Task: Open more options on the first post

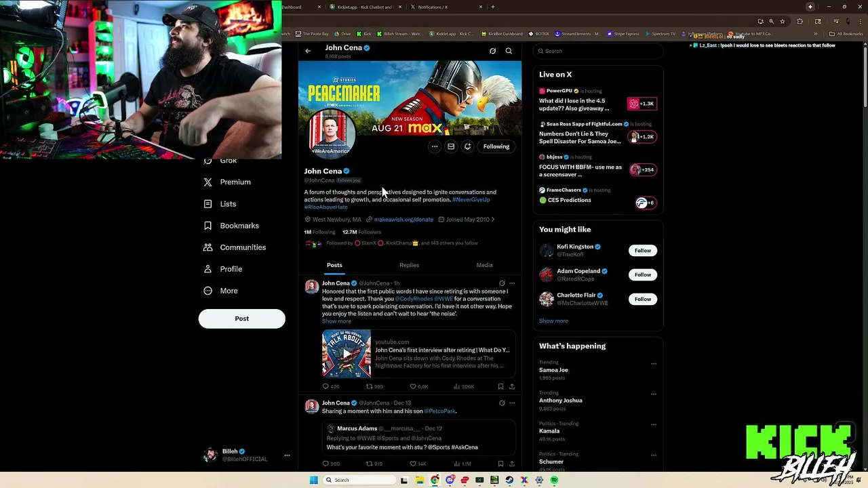Action: point(512,283)
